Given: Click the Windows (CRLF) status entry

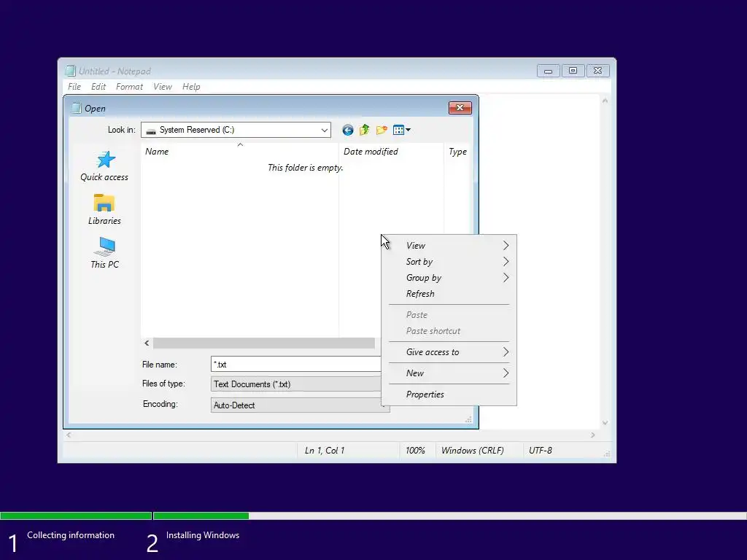Looking at the screenshot, I should pyautogui.click(x=473, y=451).
